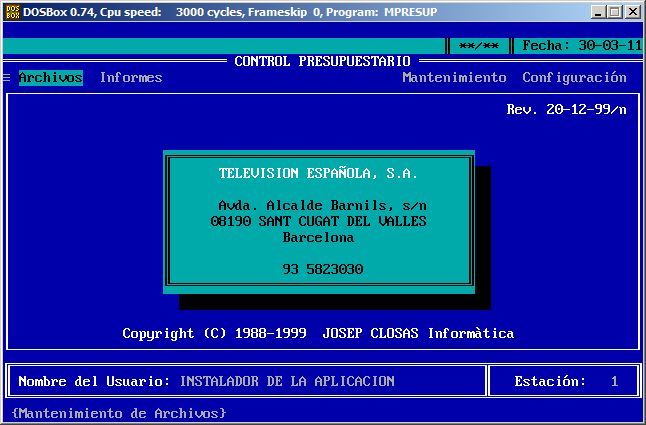Click the Mantenimiento de Archivos status line
Image resolution: width=646 pixels, height=425 pixels.
(x=119, y=413)
